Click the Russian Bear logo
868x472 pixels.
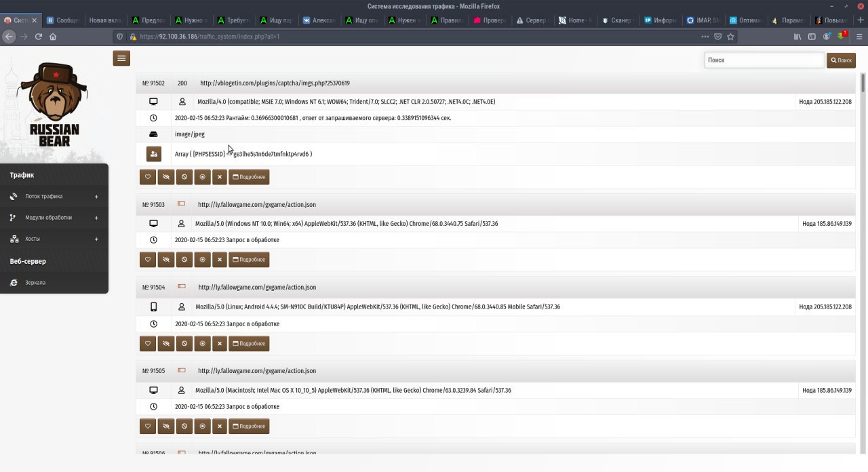click(x=54, y=103)
